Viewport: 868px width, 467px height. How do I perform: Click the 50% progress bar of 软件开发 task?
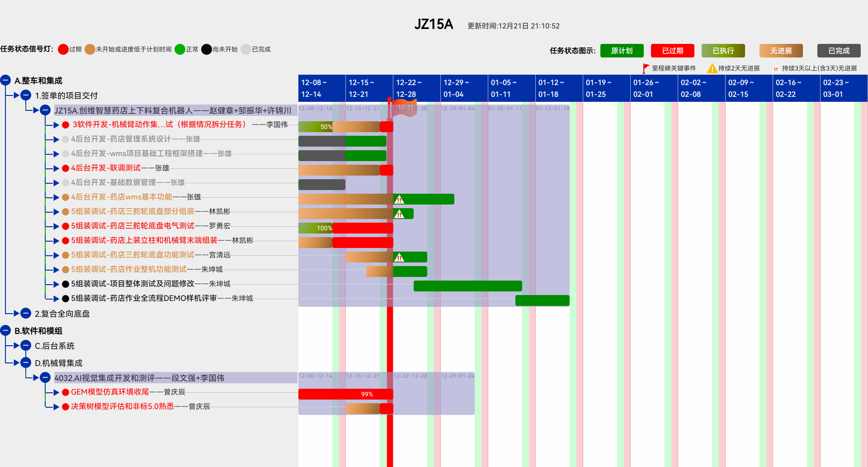click(x=316, y=127)
